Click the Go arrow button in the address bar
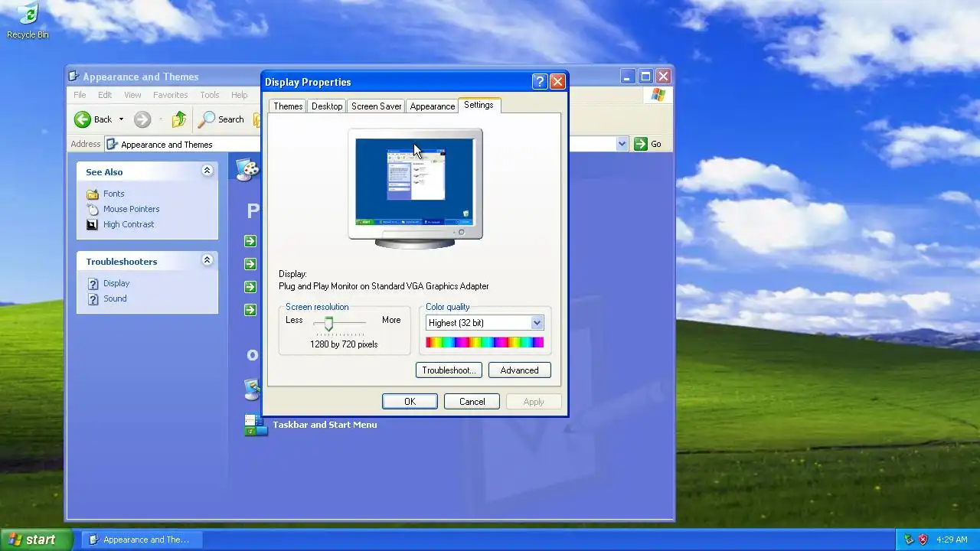The width and height of the screenshot is (980, 551). [641, 144]
